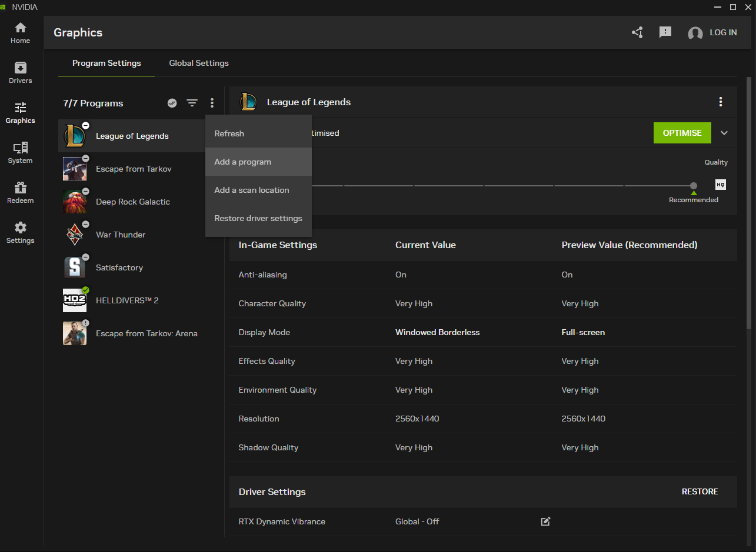The height and width of the screenshot is (552, 756).
Task: Open League of Legends header three-dot menu
Action: point(721,102)
